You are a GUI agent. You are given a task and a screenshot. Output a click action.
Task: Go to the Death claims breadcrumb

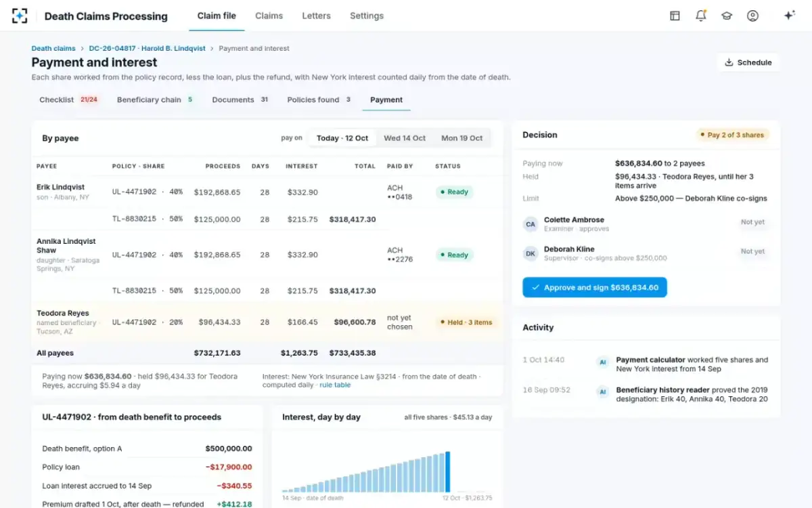click(x=53, y=49)
